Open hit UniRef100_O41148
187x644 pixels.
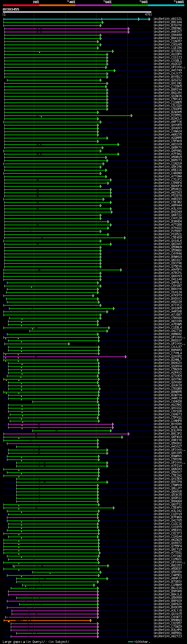click(x=168, y=279)
